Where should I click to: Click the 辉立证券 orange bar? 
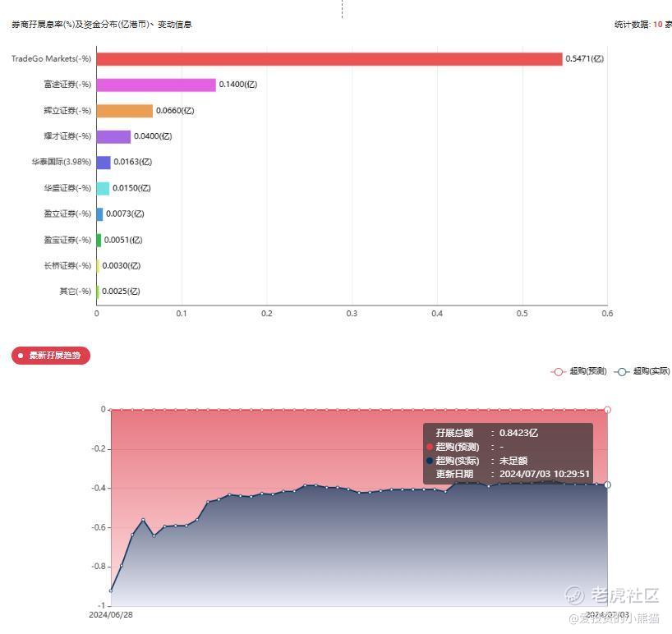coord(125,111)
